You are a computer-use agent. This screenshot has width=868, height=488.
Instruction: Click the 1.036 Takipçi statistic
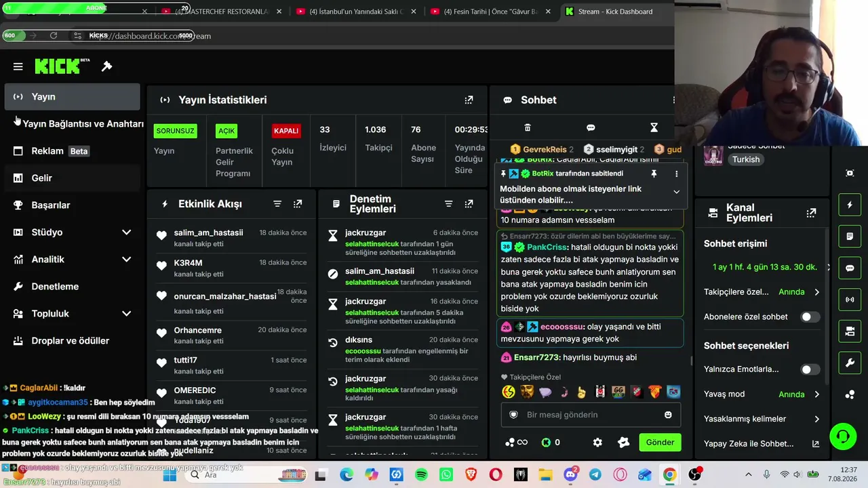tap(378, 139)
